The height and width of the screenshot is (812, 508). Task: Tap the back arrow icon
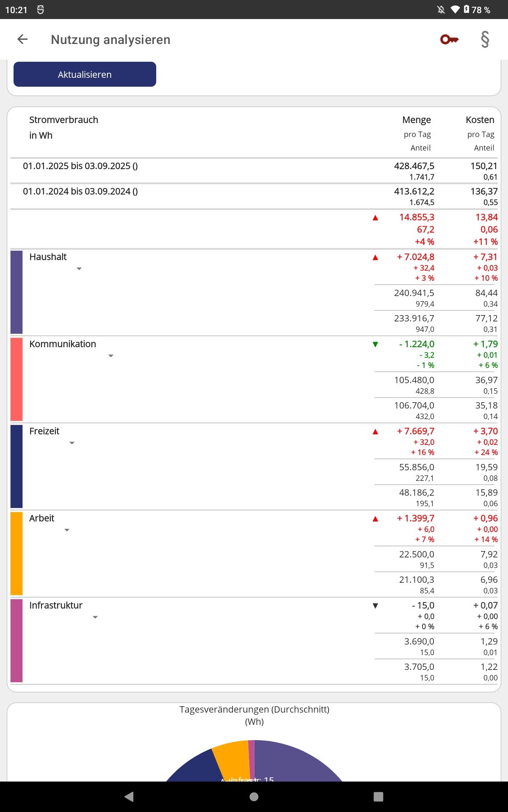click(x=22, y=39)
